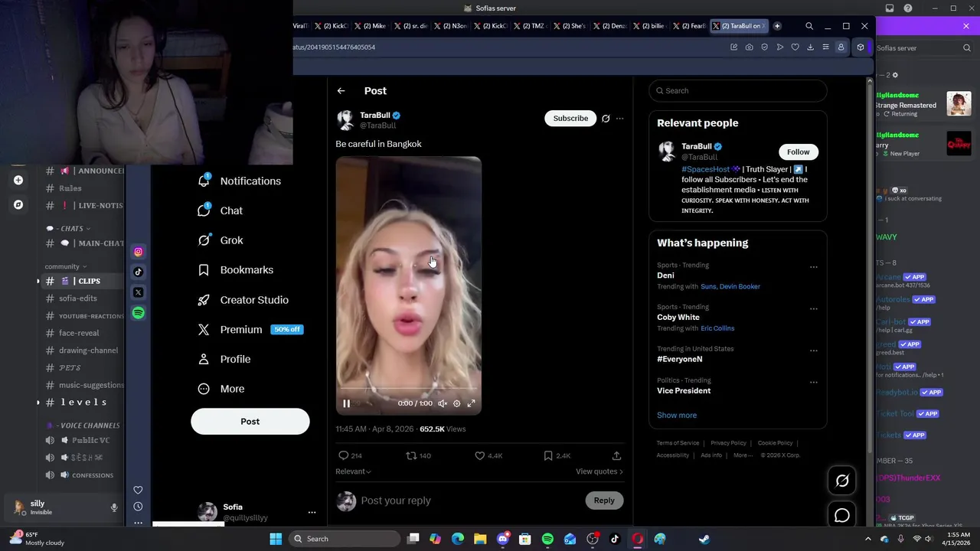Open the Deni trending topic
Screen dimensions: 980x551
[x=665, y=275]
